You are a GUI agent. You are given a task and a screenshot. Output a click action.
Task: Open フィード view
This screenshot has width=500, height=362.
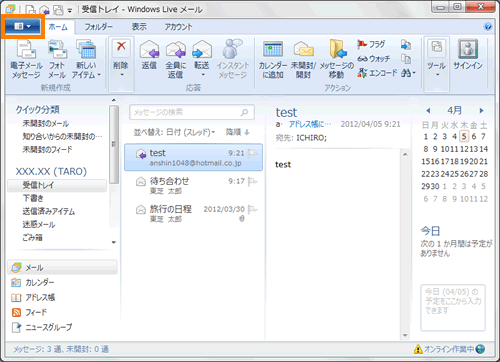click(x=29, y=312)
